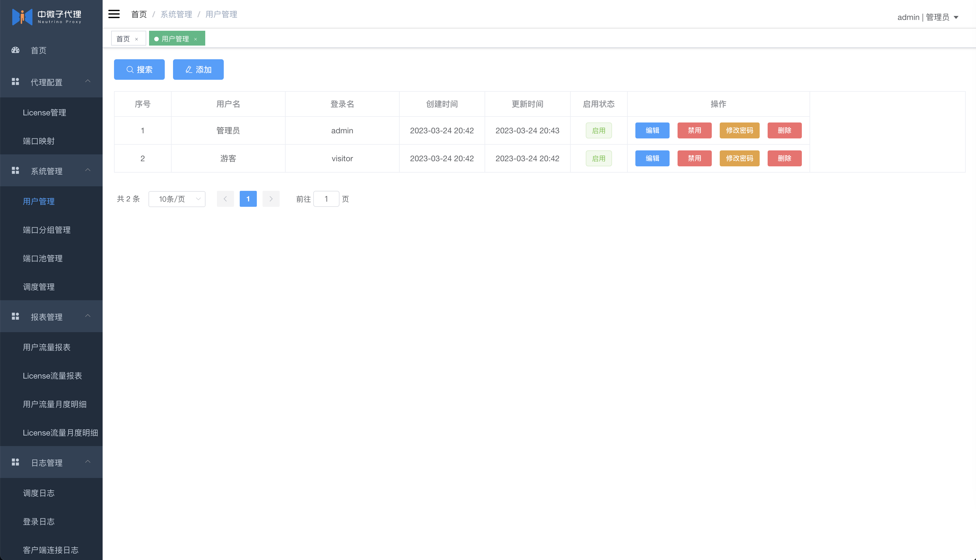Viewport: 976px width, 560px height.
Task: Close the 首页 tab with its x icon
Action: click(x=137, y=39)
